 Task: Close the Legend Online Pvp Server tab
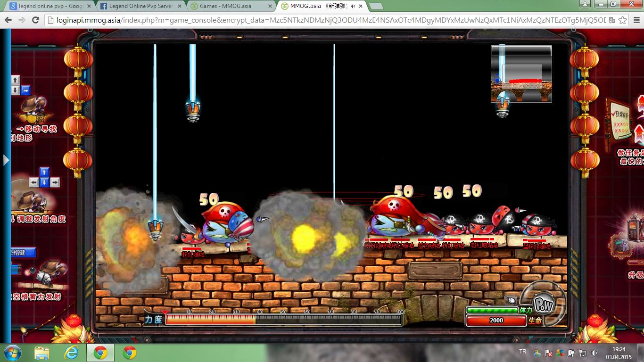pyautogui.click(x=179, y=7)
